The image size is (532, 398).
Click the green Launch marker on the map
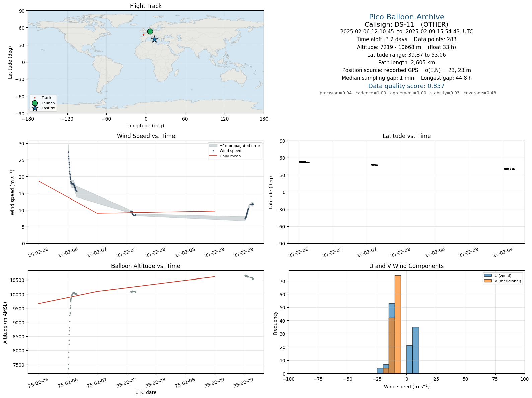pos(150,31)
